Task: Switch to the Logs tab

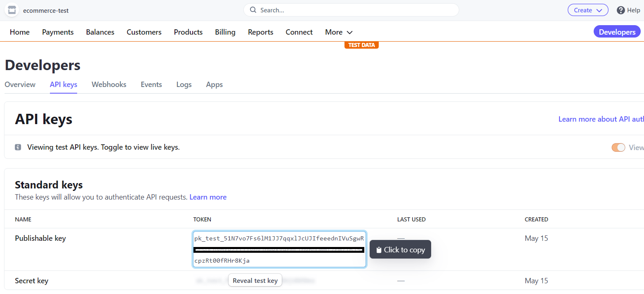Action: point(184,85)
